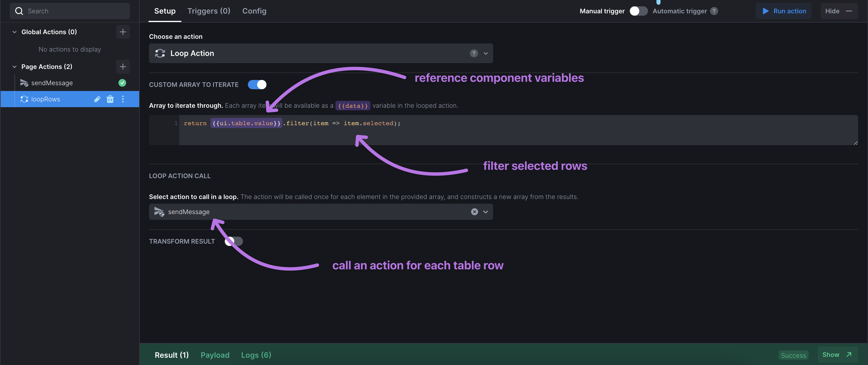The height and width of the screenshot is (365, 868).
Task: Click the trash icon to delete loopRows
Action: 110,99
